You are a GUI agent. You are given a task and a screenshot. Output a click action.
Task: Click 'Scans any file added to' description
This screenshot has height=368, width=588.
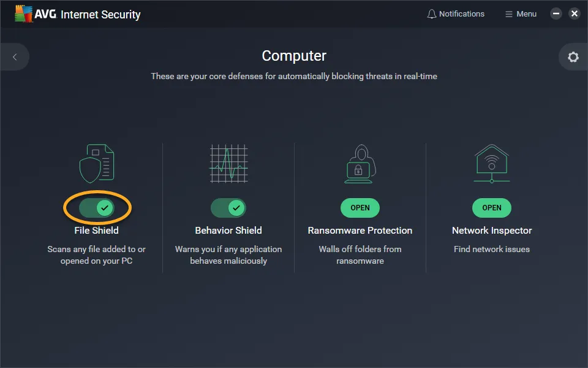coord(96,255)
